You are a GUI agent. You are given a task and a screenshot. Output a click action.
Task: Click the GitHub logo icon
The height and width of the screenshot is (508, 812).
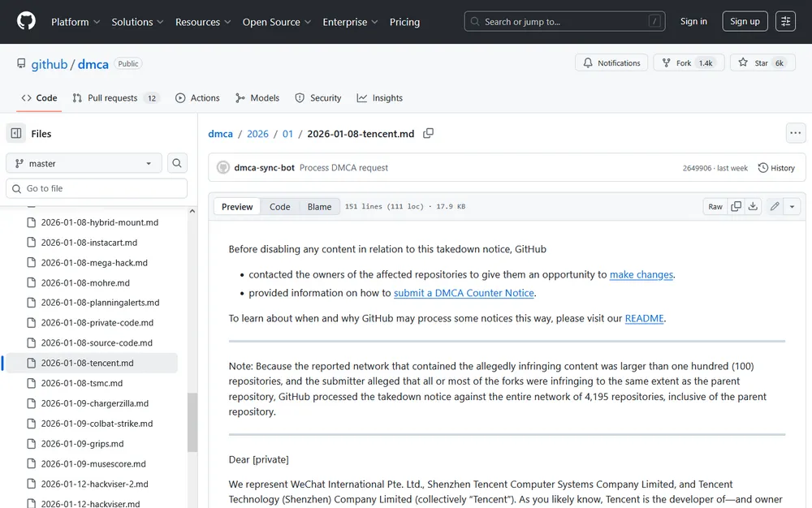(26, 21)
